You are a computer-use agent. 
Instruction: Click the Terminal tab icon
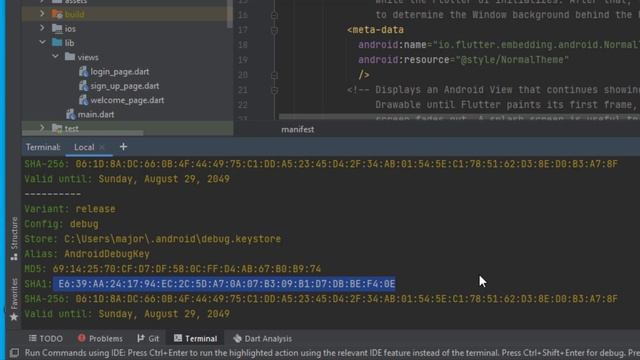pos(178,338)
